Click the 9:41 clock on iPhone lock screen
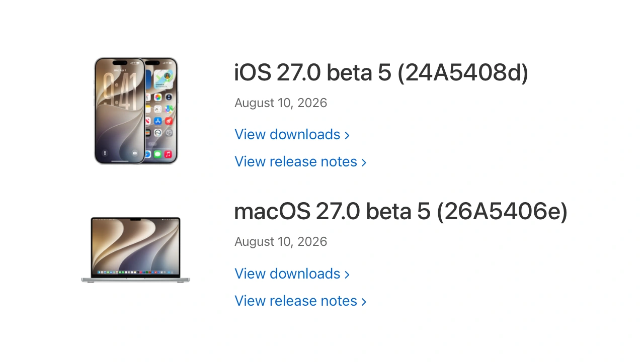644x362 pixels. click(x=120, y=91)
